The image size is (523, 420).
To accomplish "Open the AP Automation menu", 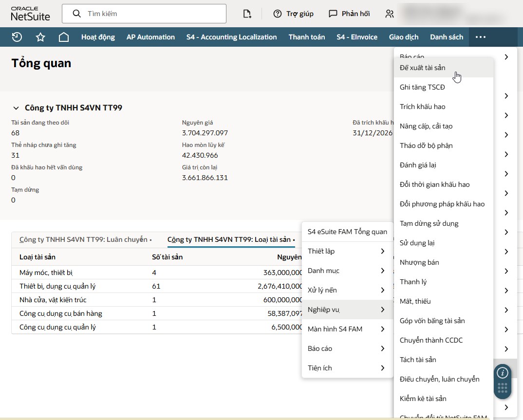I will pos(150,37).
